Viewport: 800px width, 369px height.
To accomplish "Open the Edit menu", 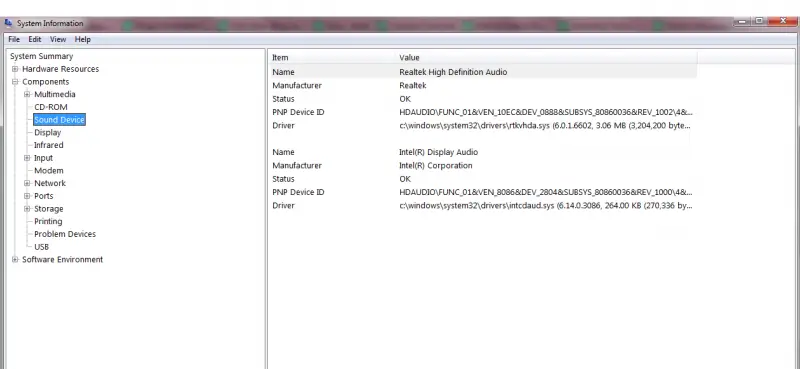I will click(x=35, y=39).
